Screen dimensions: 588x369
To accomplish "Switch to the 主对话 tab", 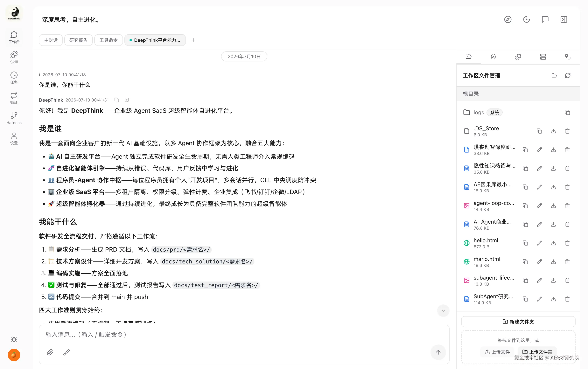I will (x=51, y=40).
